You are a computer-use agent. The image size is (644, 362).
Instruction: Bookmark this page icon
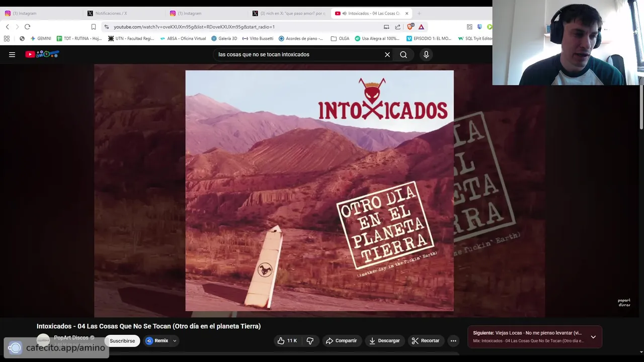(94, 27)
